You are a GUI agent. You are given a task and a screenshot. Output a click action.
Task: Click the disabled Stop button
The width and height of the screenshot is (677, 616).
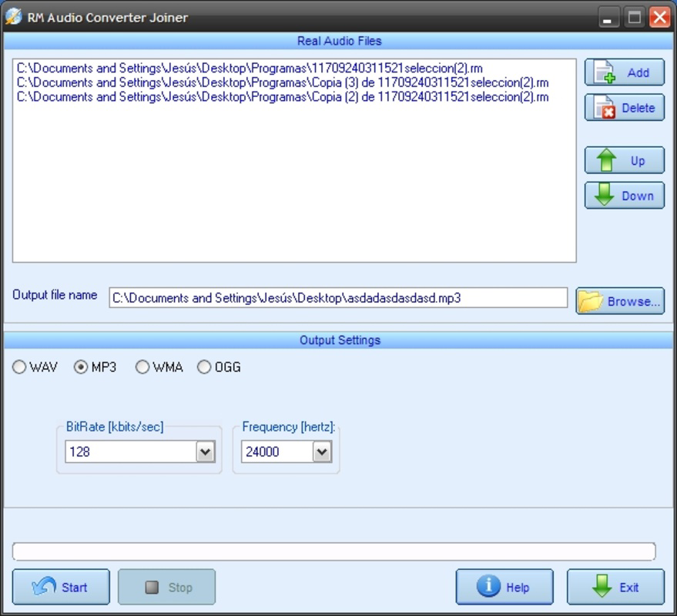click(x=166, y=587)
